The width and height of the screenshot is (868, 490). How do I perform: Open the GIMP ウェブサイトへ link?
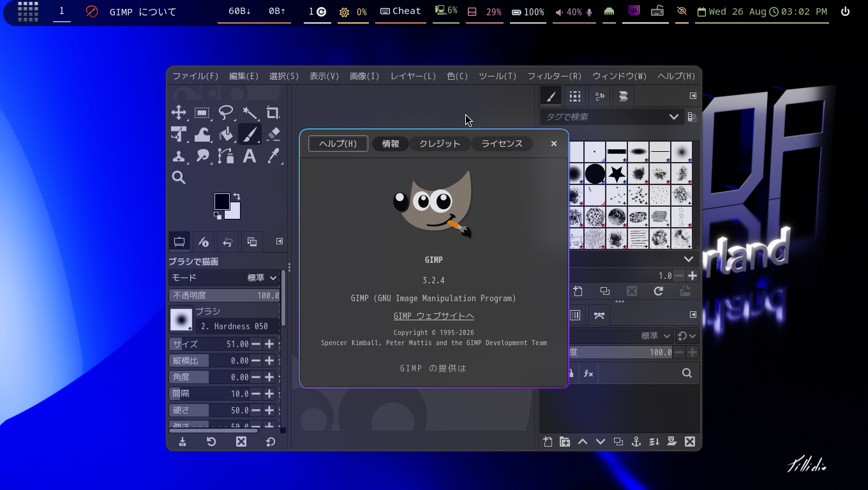(x=434, y=316)
